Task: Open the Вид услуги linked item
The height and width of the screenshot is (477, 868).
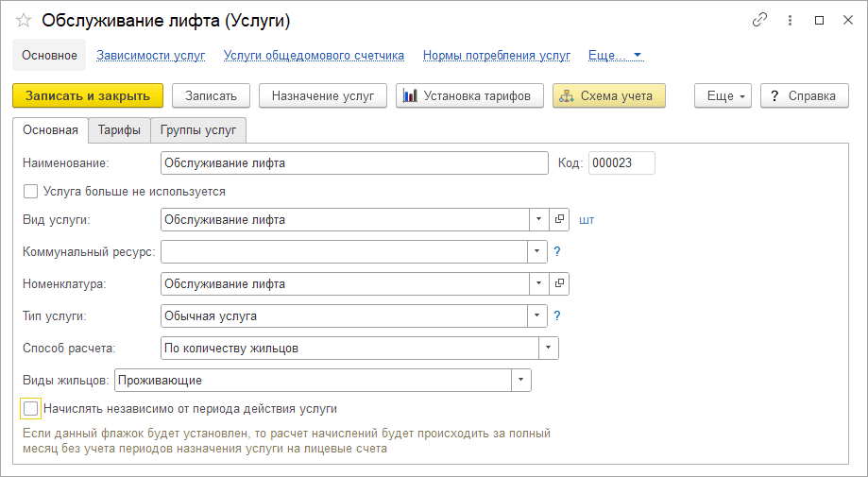Action: click(559, 220)
